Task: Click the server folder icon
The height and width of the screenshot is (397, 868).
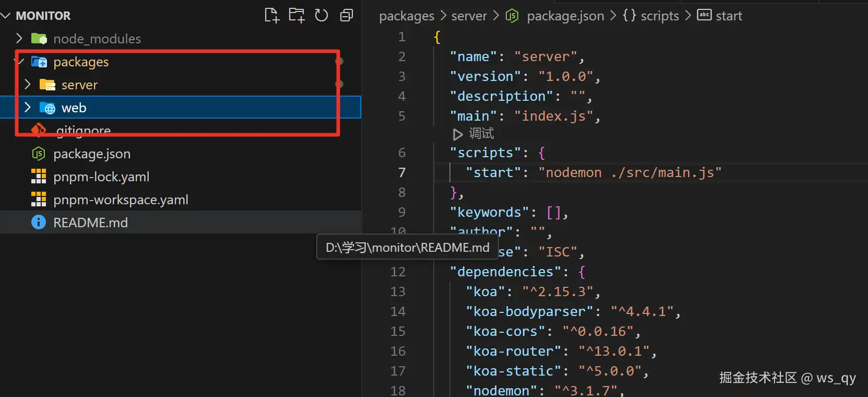Action: click(47, 85)
